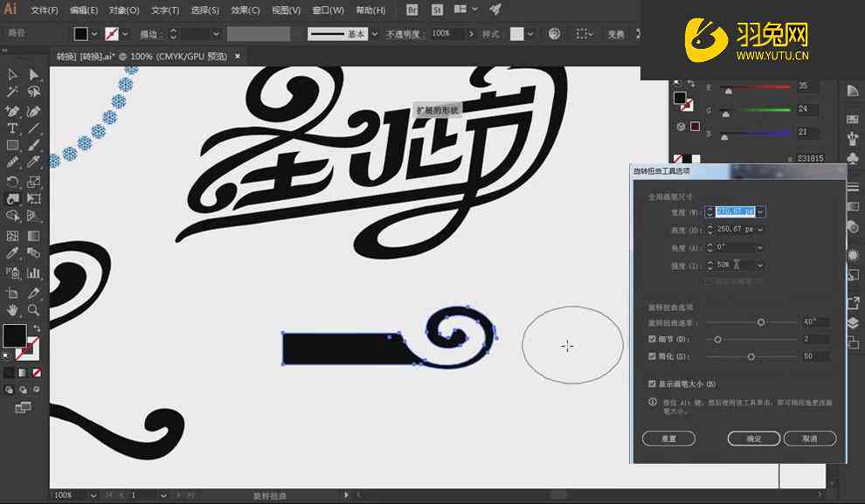This screenshot has width=865, height=504.
Task: Click default fill and stroke icon
Action: tap(5, 358)
